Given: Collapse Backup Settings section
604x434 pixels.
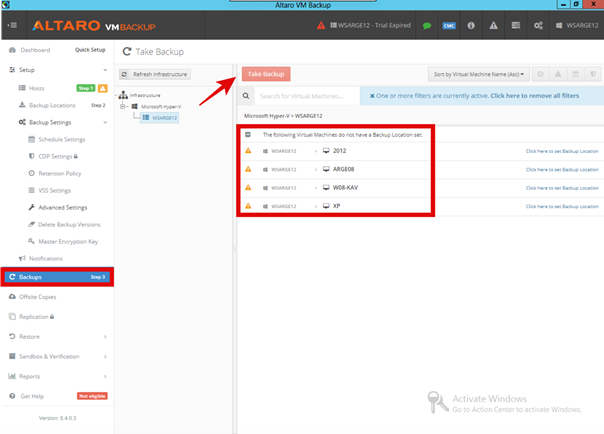Looking at the screenshot, I should pos(105,122).
